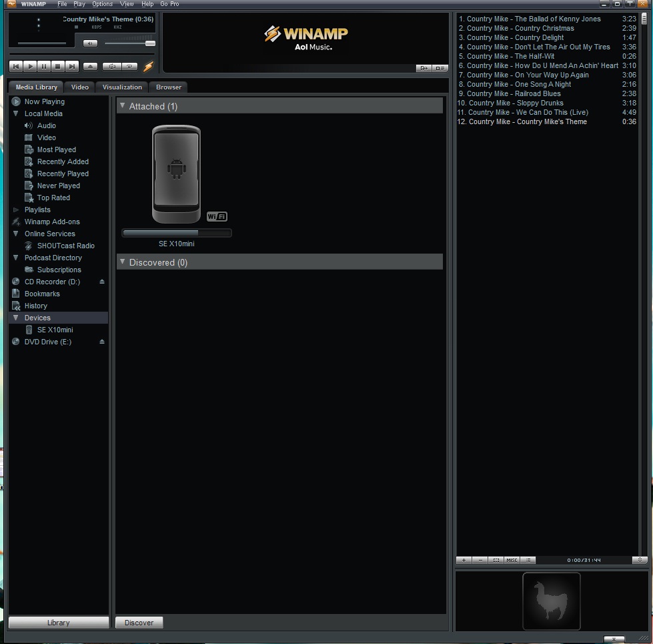Switch to the Media Library tab
The width and height of the screenshot is (653, 644).
coord(36,87)
